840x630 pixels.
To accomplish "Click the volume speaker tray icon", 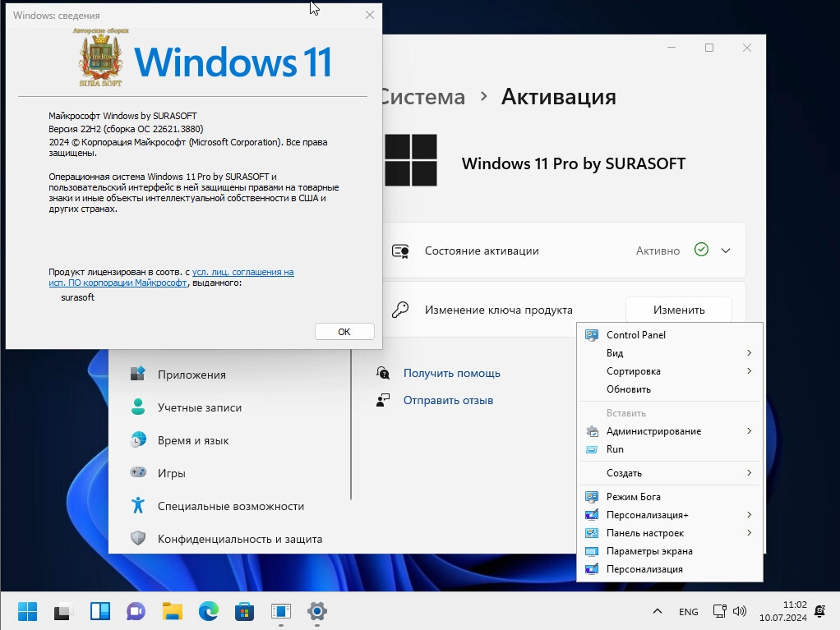I will point(739,611).
